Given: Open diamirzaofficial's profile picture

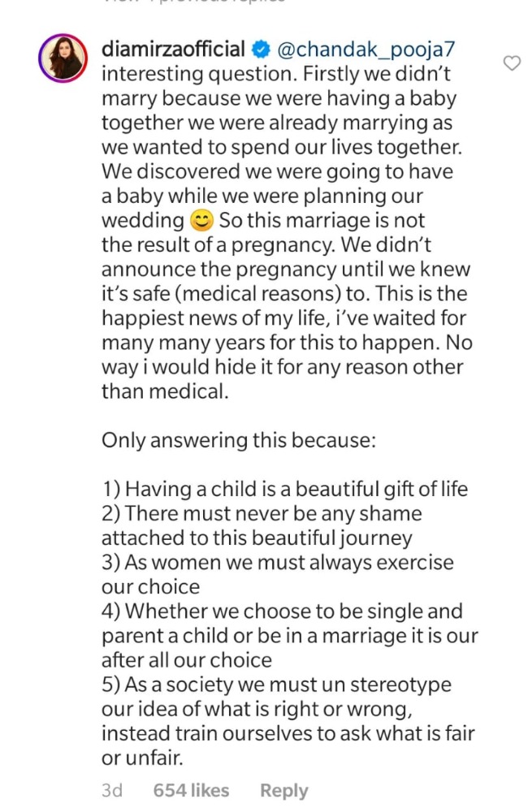Looking at the screenshot, I should (60, 57).
